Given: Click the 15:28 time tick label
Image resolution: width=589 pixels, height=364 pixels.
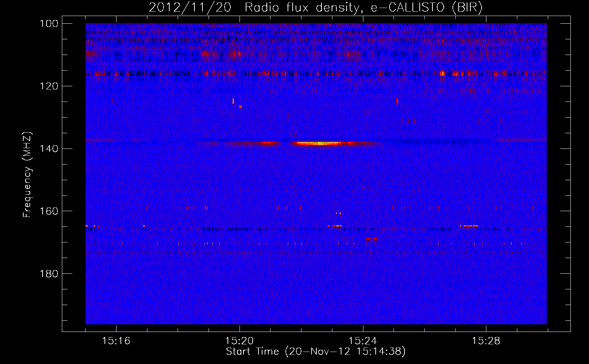Looking at the screenshot, I should pyautogui.click(x=486, y=341).
